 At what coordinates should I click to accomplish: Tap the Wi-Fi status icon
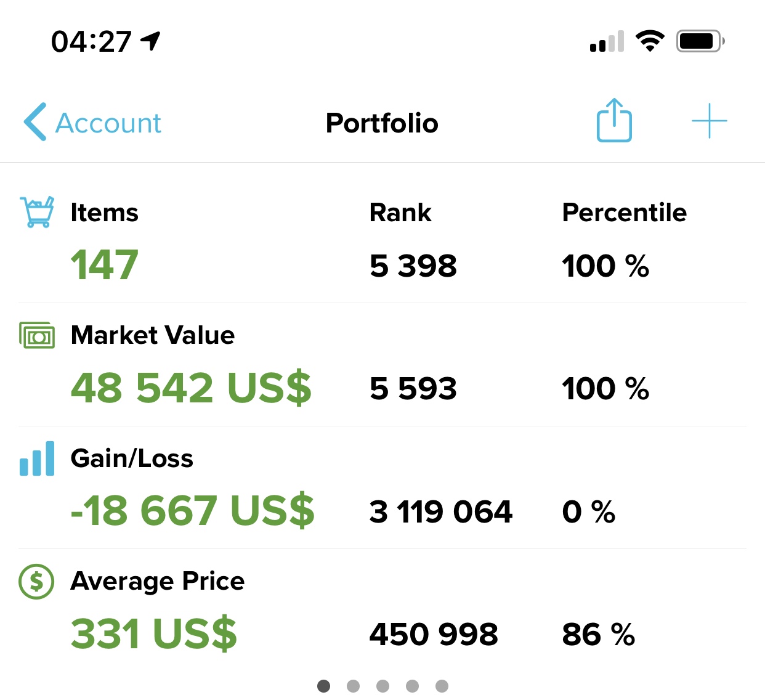pyautogui.click(x=650, y=41)
